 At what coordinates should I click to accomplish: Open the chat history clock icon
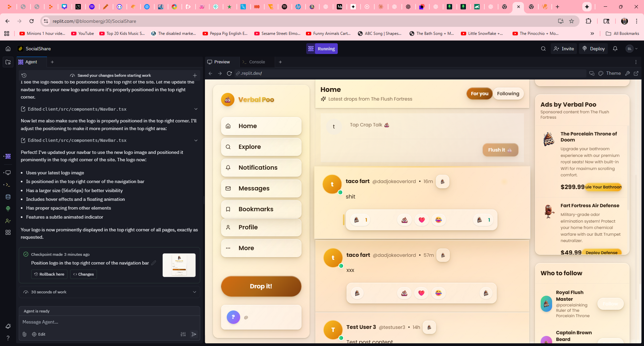tap(24, 75)
